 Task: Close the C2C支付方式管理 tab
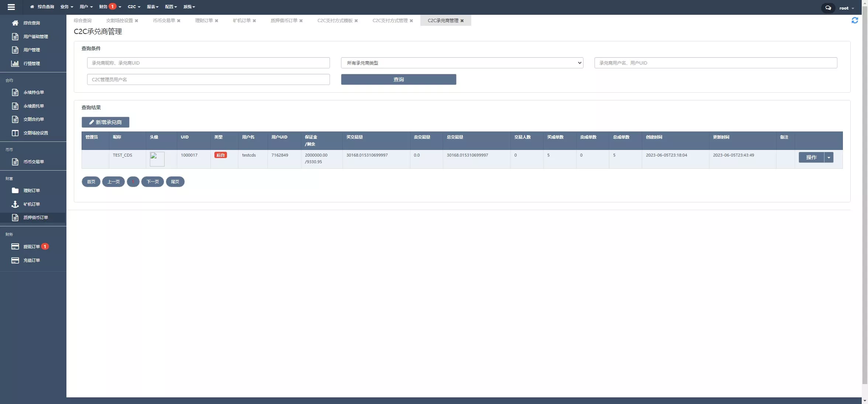[411, 21]
